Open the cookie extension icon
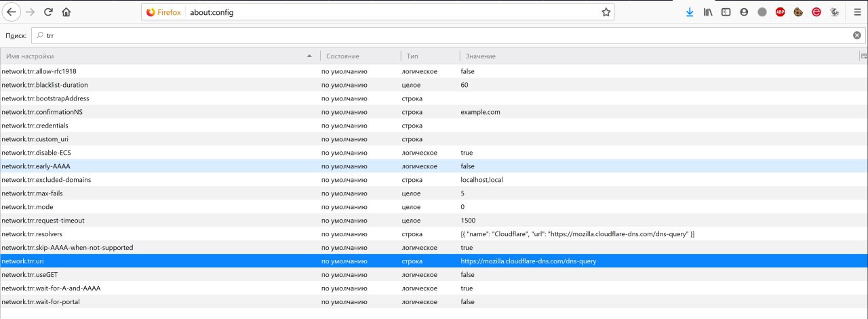868x319 pixels. (x=799, y=12)
